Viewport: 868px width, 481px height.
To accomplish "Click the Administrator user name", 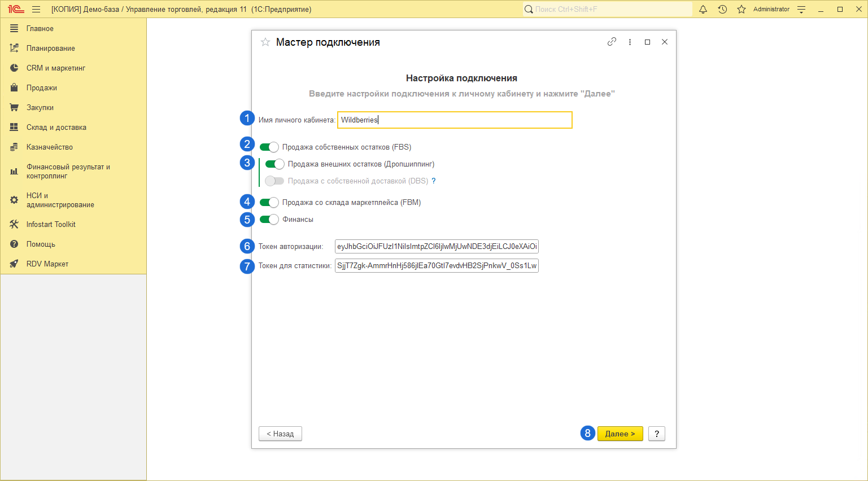I will pos(771,9).
